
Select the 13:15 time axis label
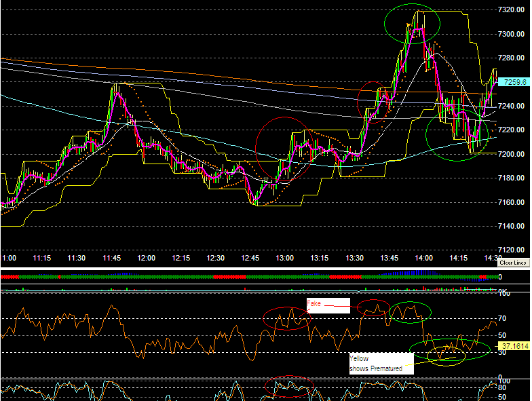click(319, 258)
